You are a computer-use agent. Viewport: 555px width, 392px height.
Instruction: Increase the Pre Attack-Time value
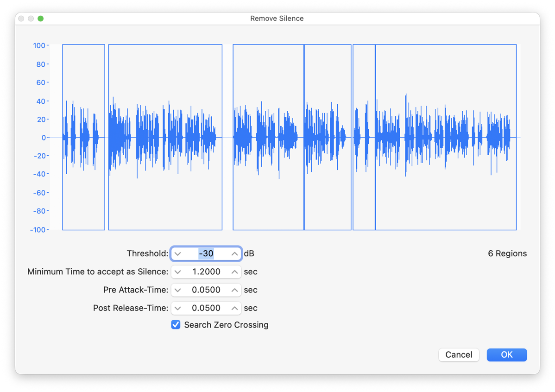tap(235, 290)
